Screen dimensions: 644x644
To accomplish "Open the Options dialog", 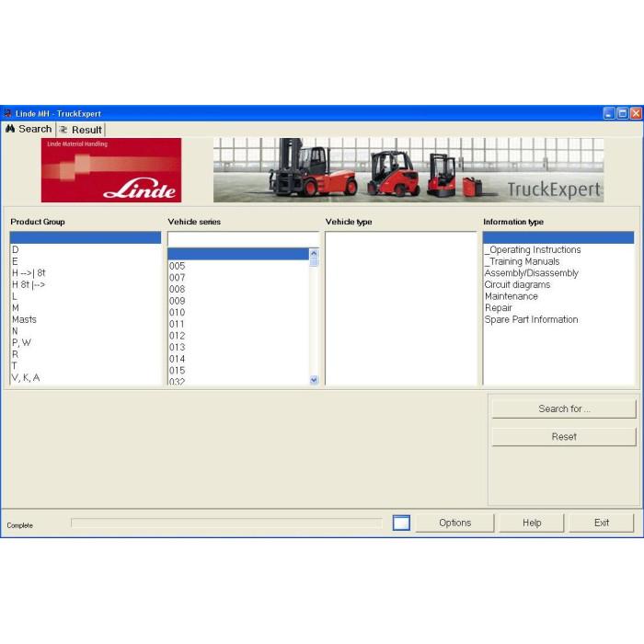I will (x=454, y=523).
